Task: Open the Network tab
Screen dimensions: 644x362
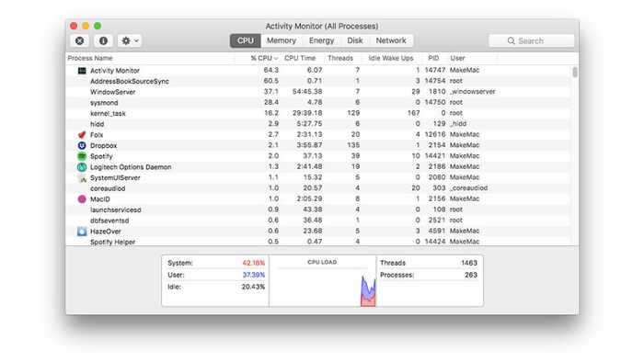Action: pyautogui.click(x=391, y=40)
